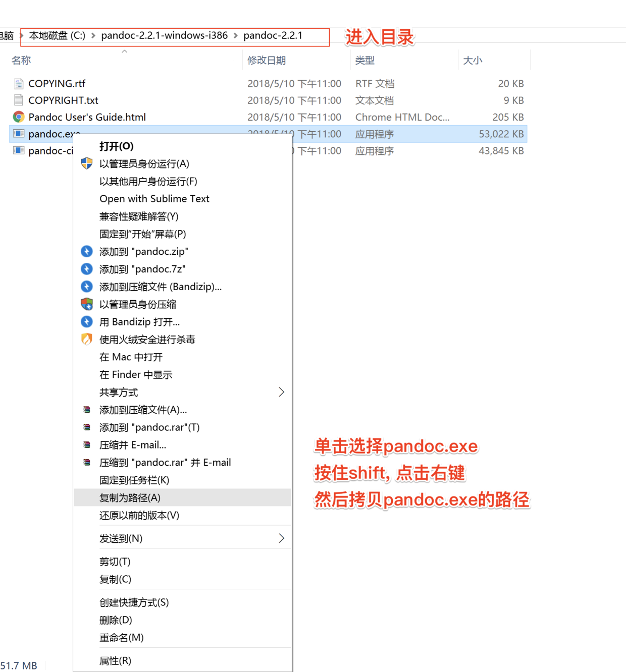Select the COPYING.rtf file name

point(57,83)
